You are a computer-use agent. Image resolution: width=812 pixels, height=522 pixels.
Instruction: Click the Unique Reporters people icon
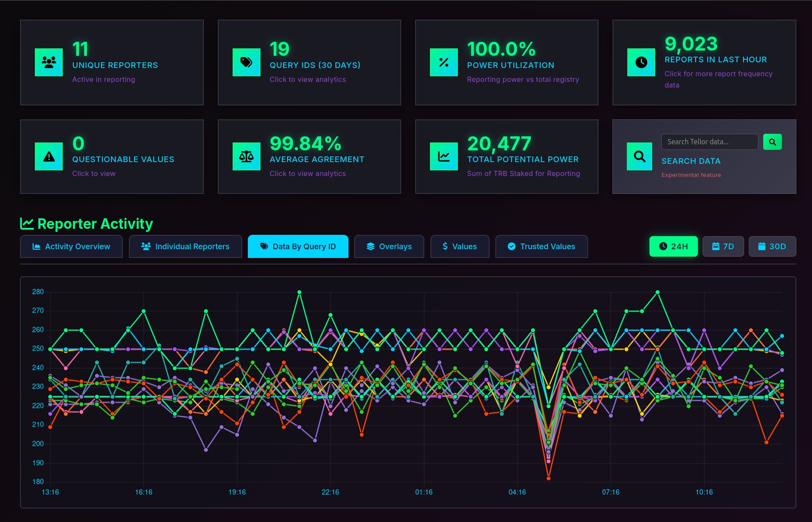(x=49, y=62)
